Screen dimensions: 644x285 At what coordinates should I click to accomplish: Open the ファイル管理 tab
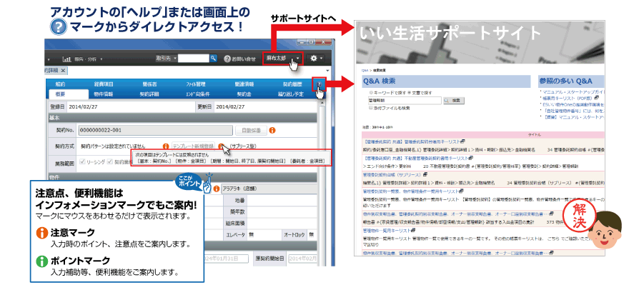click(x=196, y=84)
